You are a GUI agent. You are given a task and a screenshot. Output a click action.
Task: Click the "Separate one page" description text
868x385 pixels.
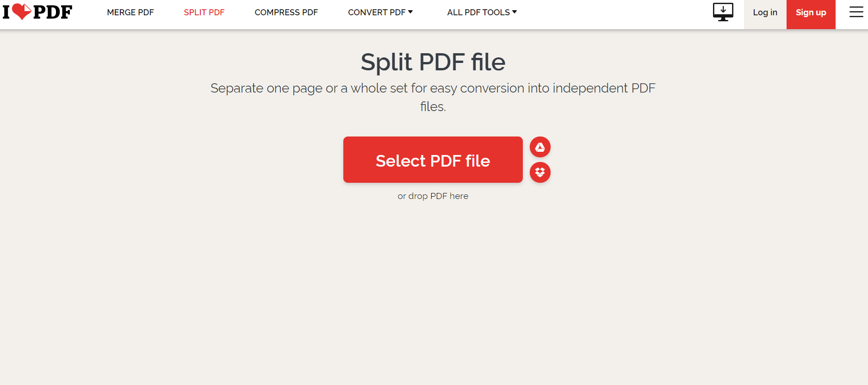click(433, 88)
